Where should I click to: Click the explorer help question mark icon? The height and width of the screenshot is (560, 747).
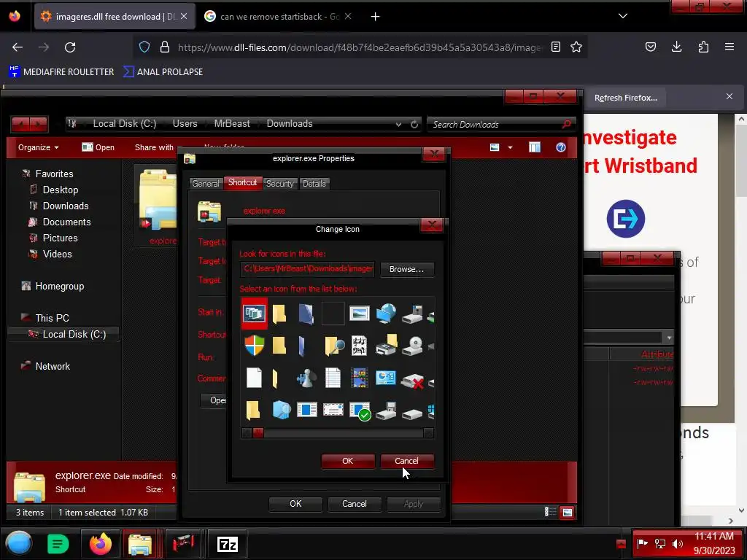click(x=561, y=147)
